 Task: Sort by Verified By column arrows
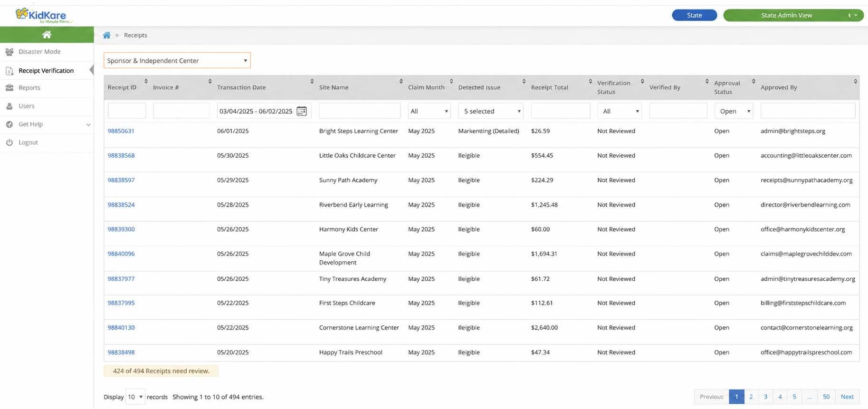click(x=707, y=81)
